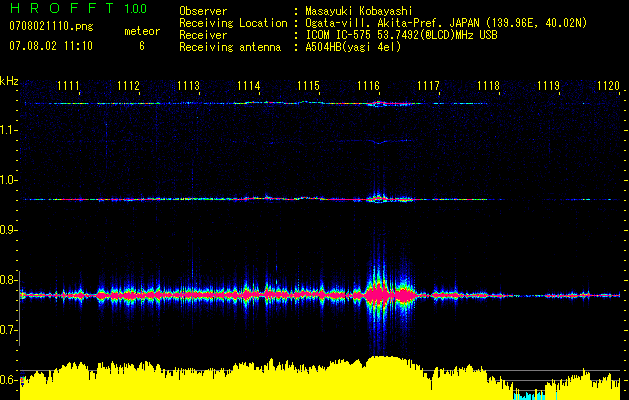Image resolution: width=629 pixels, height=400 pixels.
Task: Click the A504HB yagi antenna text
Action: (x=353, y=47)
